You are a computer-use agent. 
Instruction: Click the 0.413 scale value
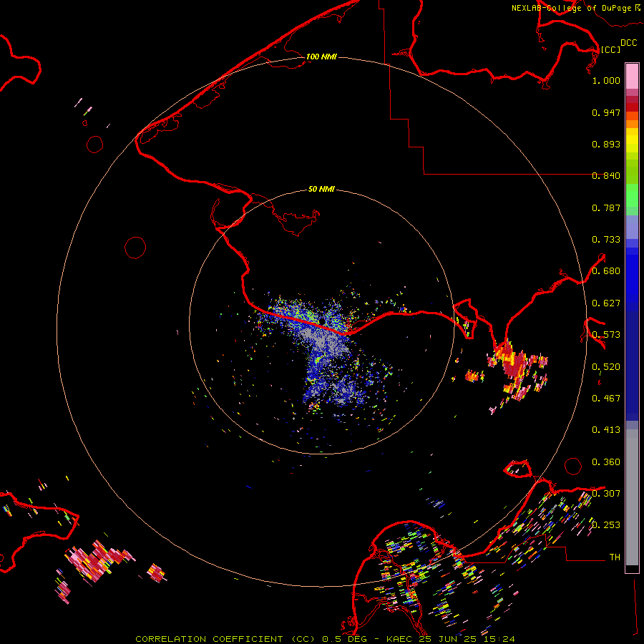[x=606, y=430]
